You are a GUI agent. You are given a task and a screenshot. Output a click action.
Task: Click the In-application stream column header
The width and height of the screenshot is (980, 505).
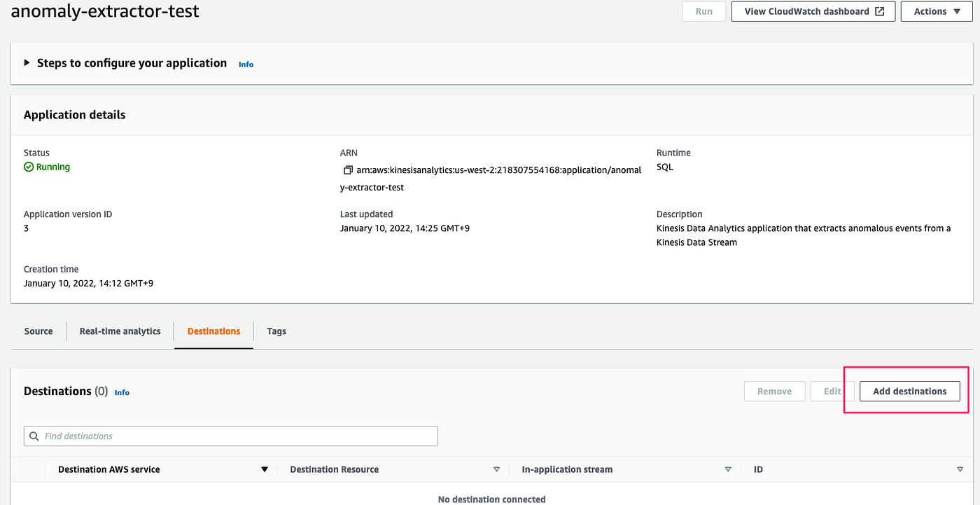click(x=567, y=469)
